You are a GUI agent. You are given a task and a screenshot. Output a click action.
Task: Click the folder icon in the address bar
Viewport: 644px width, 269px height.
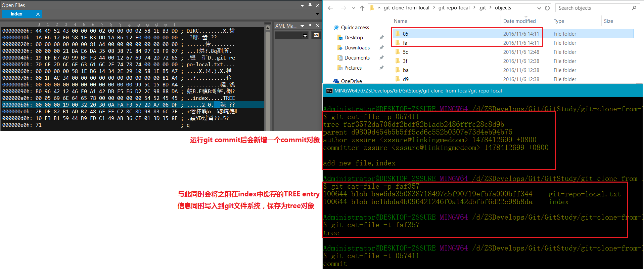[x=372, y=7]
